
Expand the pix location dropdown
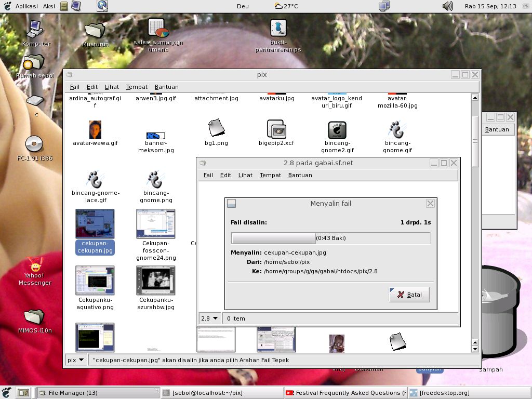coord(75,360)
